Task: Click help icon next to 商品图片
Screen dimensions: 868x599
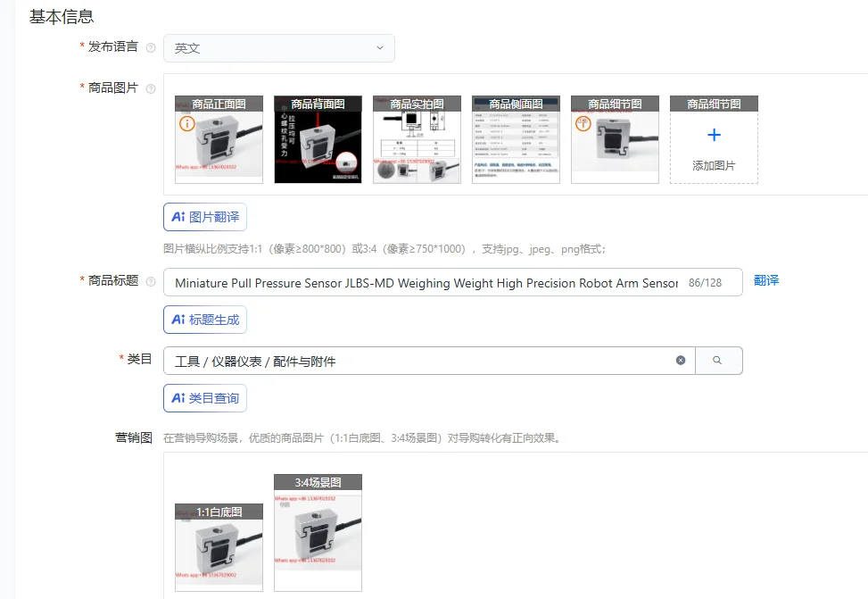Action: 151,88
